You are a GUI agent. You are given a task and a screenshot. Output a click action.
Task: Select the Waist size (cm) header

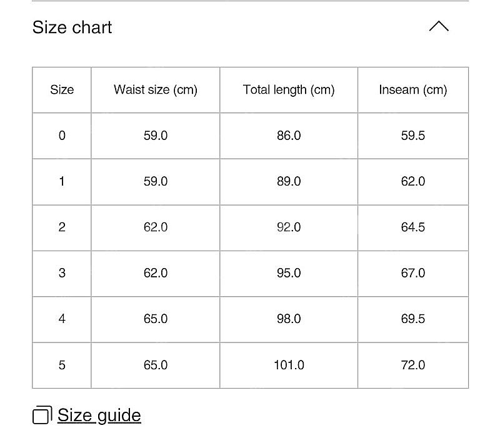point(156,89)
